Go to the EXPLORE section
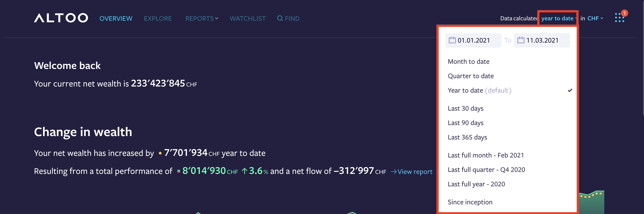The height and width of the screenshot is (214, 644). pos(158,18)
